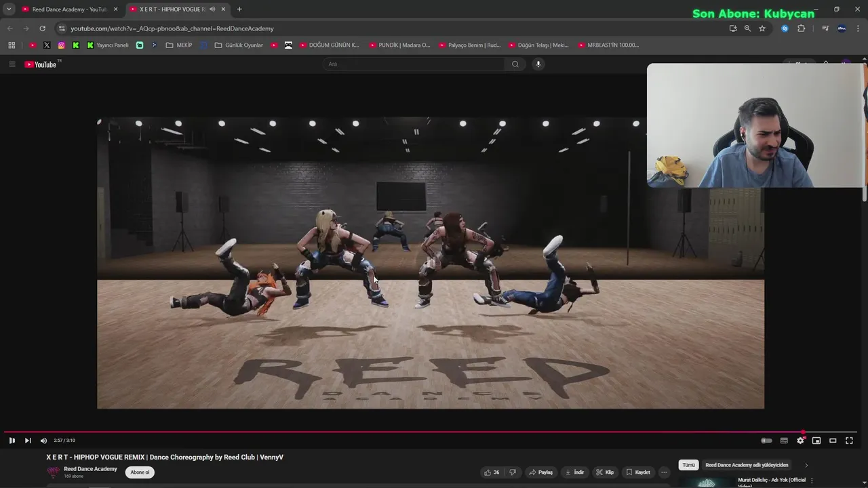Screen dimensions: 868x488
Task: Pause the video with the pause button
Action: pos(12,441)
